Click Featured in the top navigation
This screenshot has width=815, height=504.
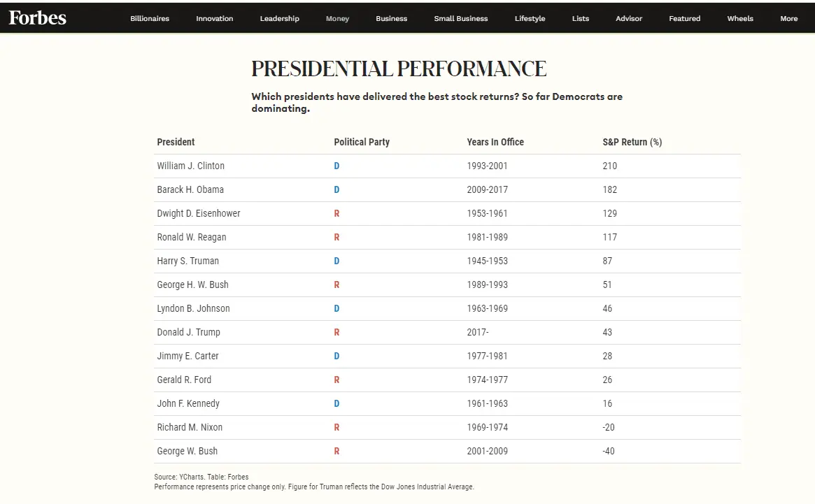684,19
